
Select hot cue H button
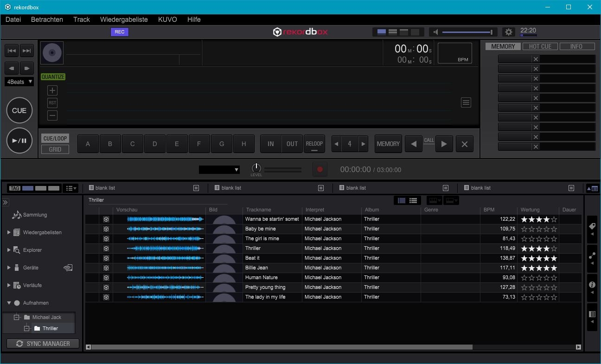click(x=244, y=144)
